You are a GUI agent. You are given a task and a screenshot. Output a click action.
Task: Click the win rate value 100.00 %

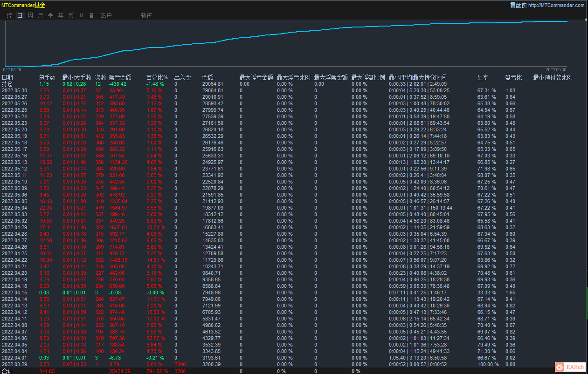point(488,364)
